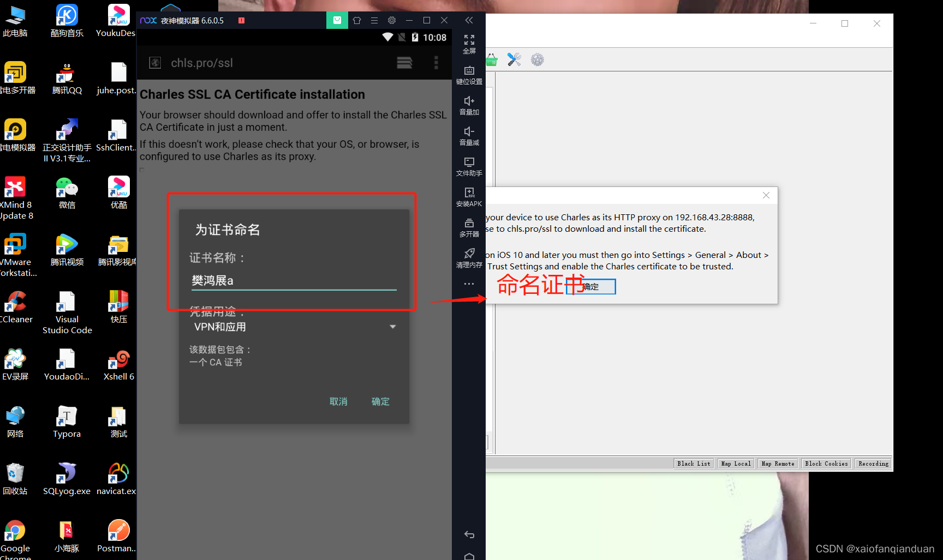Screen dimensions: 943x560
Task: Click the Recording status bar button
Action: (873, 463)
